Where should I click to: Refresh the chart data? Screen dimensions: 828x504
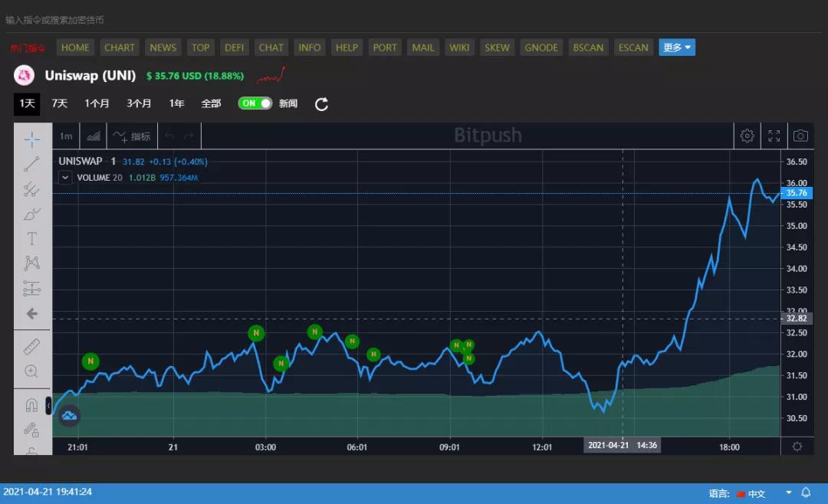click(x=321, y=104)
